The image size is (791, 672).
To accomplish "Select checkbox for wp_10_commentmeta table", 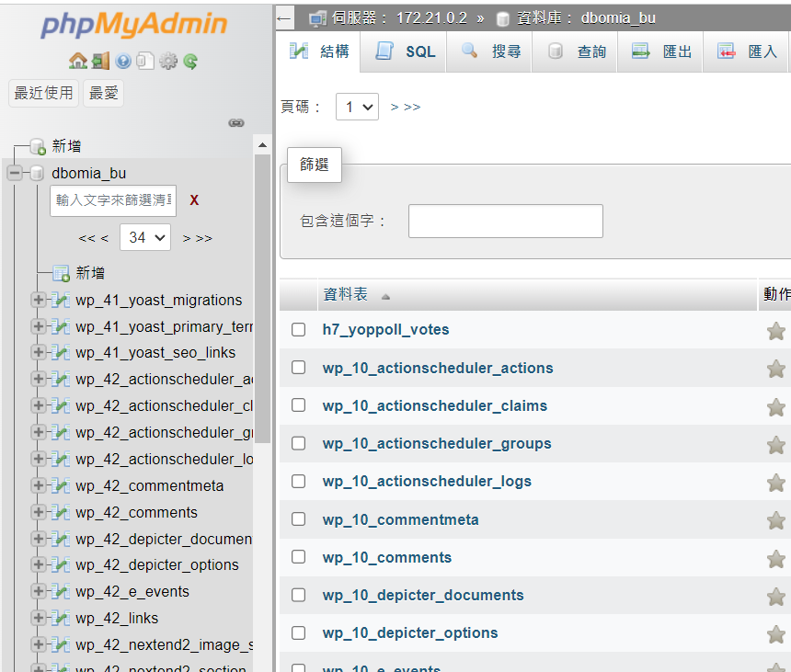I will pyautogui.click(x=298, y=519).
